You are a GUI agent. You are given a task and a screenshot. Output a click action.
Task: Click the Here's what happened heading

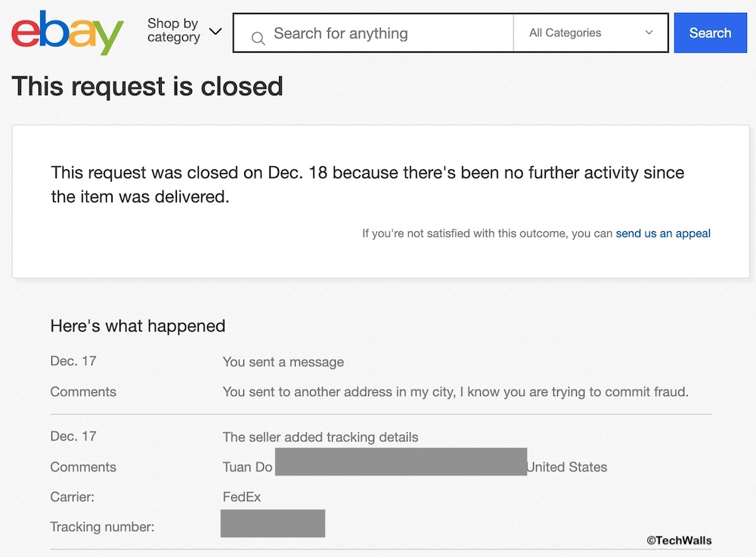pyautogui.click(x=138, y=326)
